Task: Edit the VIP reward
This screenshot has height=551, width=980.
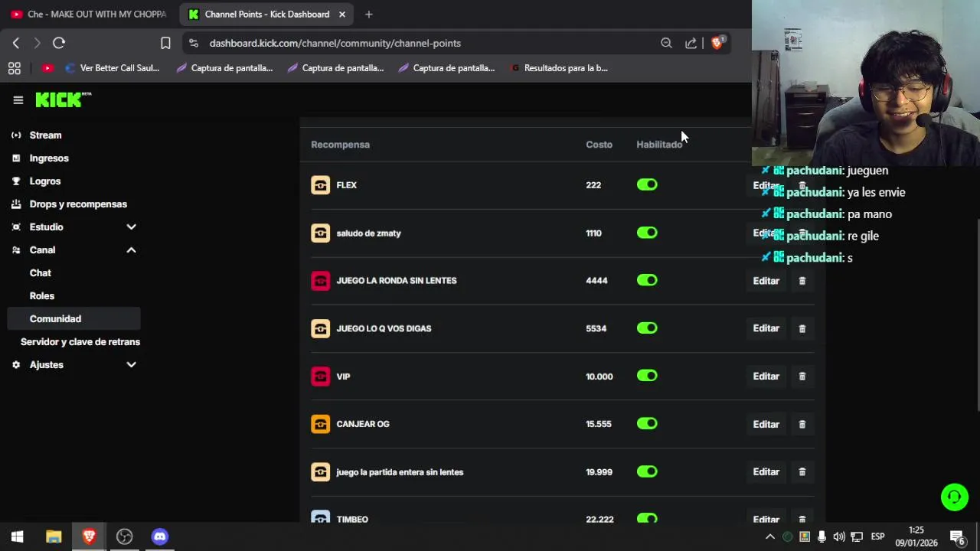Action: [x=766, y=377]
